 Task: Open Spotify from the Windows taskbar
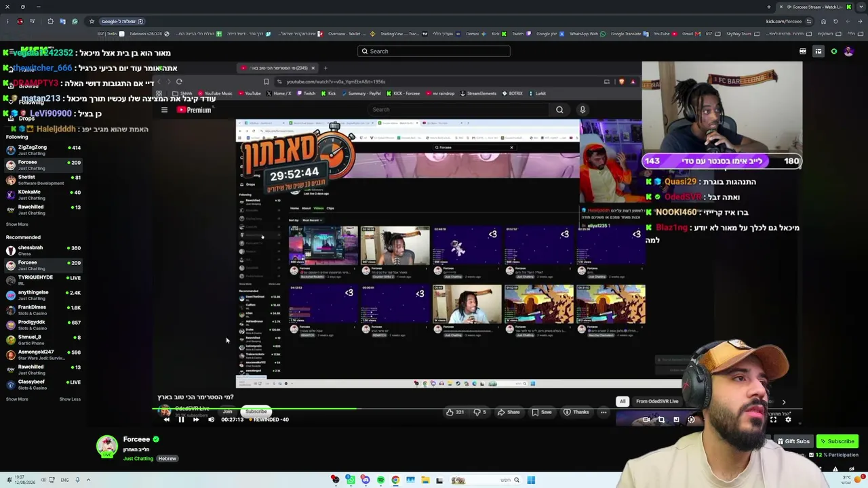[x=380, y=481]
